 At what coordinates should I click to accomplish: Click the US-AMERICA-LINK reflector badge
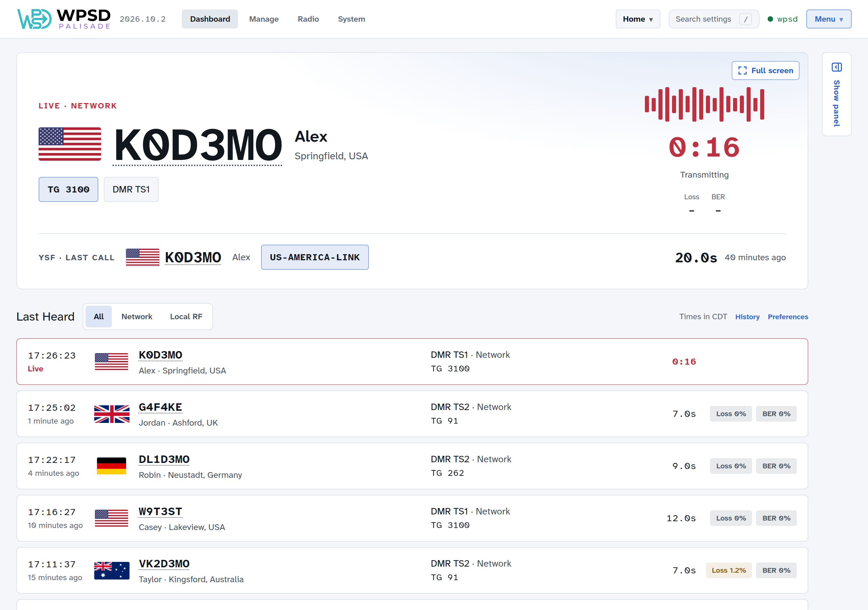[315, 257]
